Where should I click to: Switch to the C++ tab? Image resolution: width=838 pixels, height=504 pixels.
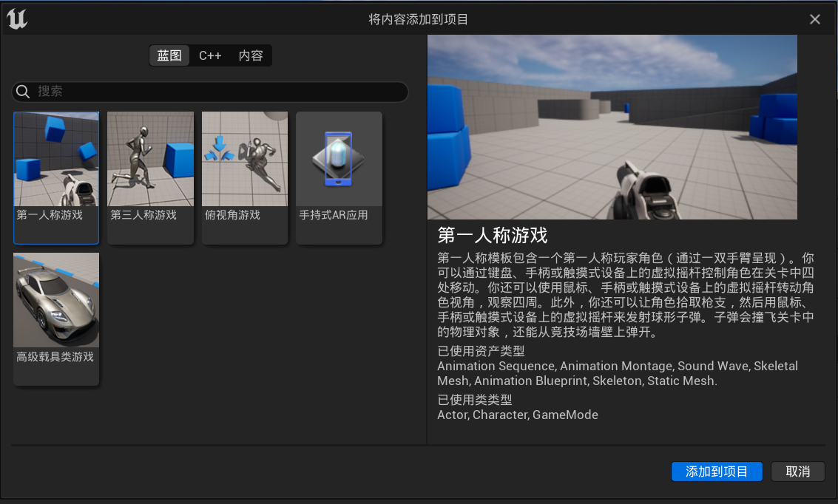click(x=210, y=55)
